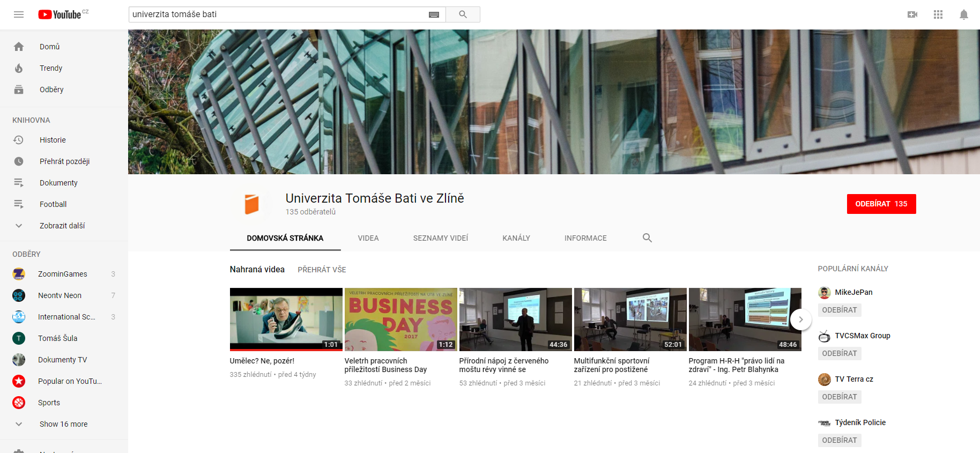Open Multifunkční sportovní zařízení title
The width and height of the screenshot is (980, 453).
pos(612,365)
